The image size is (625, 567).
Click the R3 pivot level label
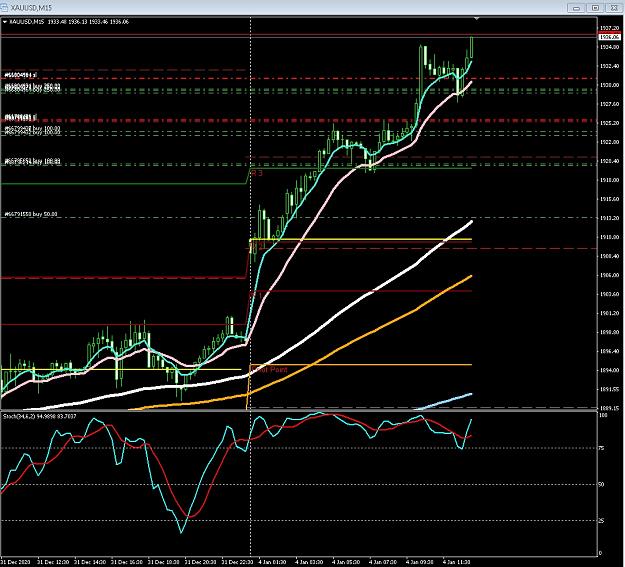(x=257, y=173)
